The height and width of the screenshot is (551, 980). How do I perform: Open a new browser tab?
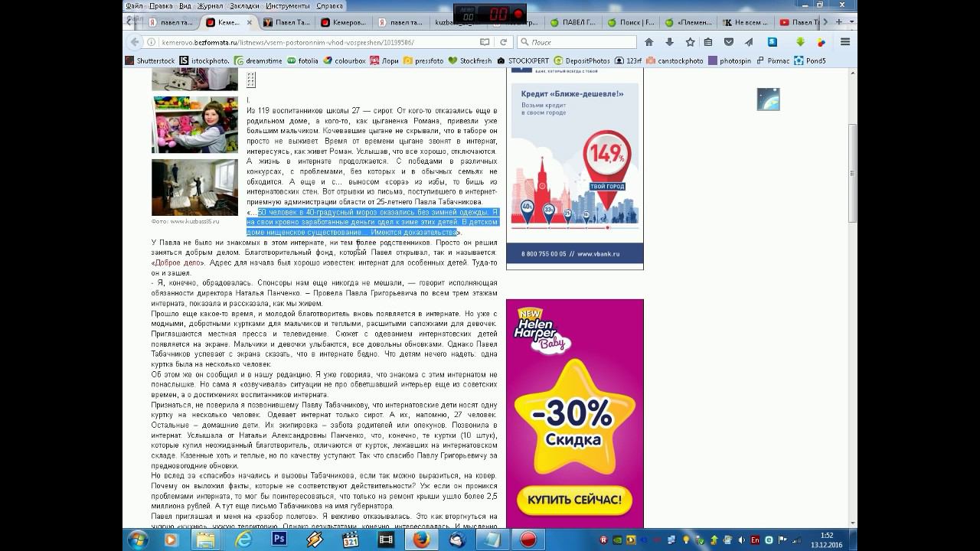pyautogui.click(x=839, y=22)
